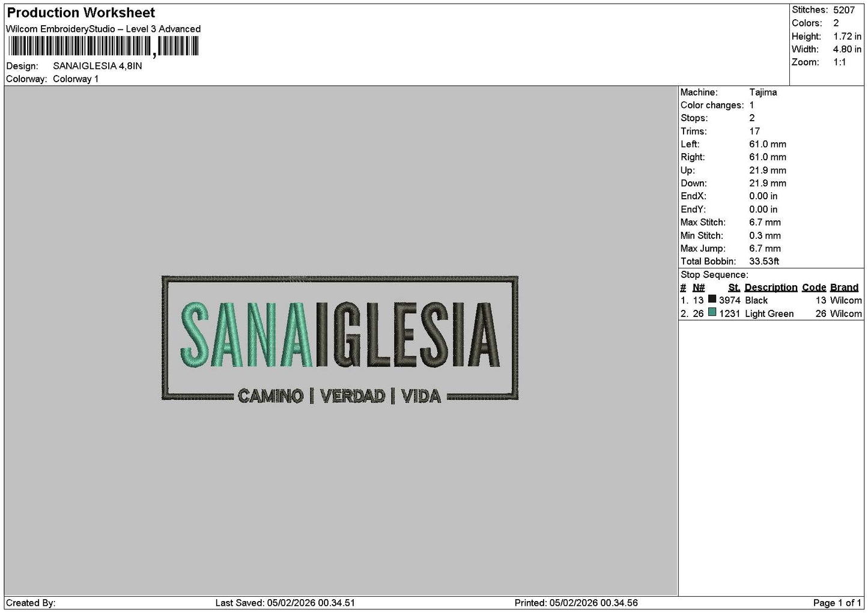Click the stitch count '1231' for Light Green
Viewport: 868px width, 613px height.
tap(730, 314)
